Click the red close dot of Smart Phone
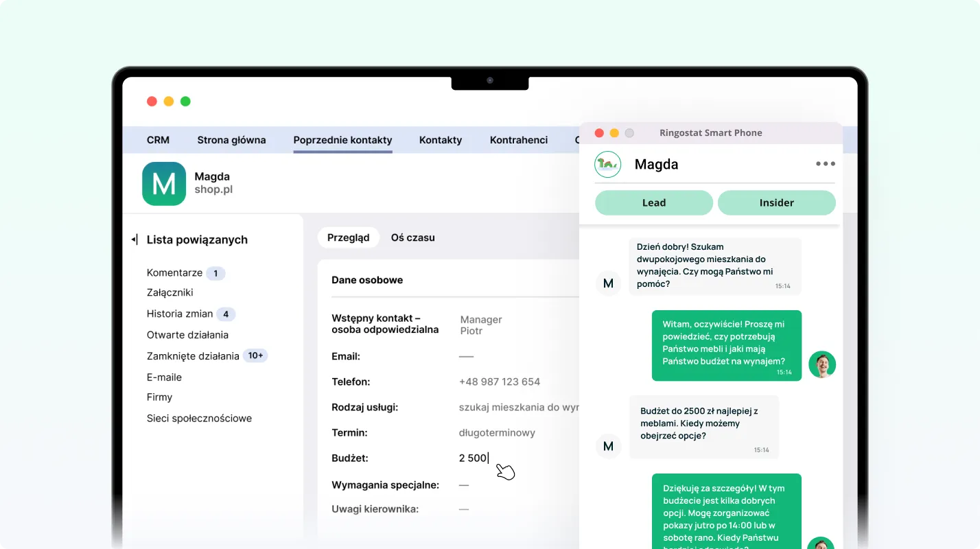The width and height of the screenshot is (980, 549). click(599, 133)
